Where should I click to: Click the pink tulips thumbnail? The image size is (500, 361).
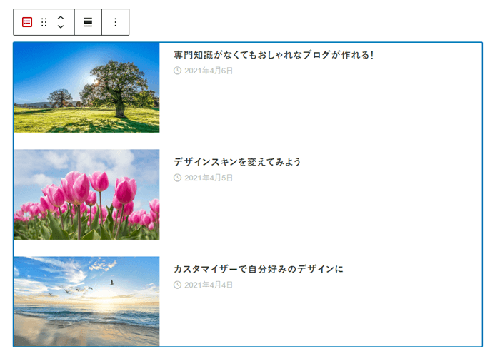pos(87,195)
